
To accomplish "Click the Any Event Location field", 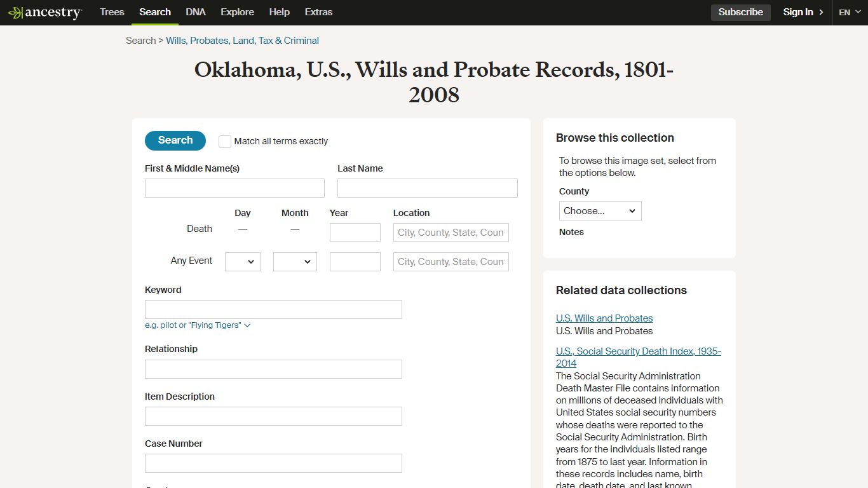I will 451,262.
